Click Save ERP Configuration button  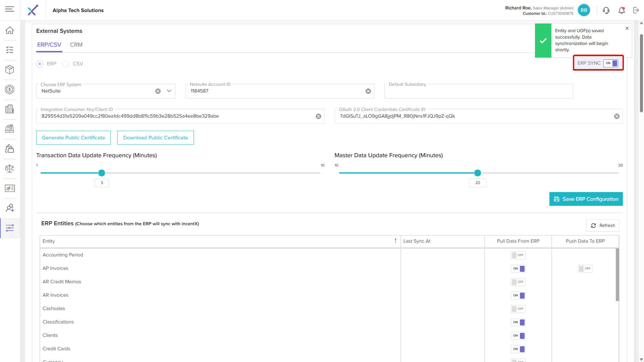[x=586, y=199]
